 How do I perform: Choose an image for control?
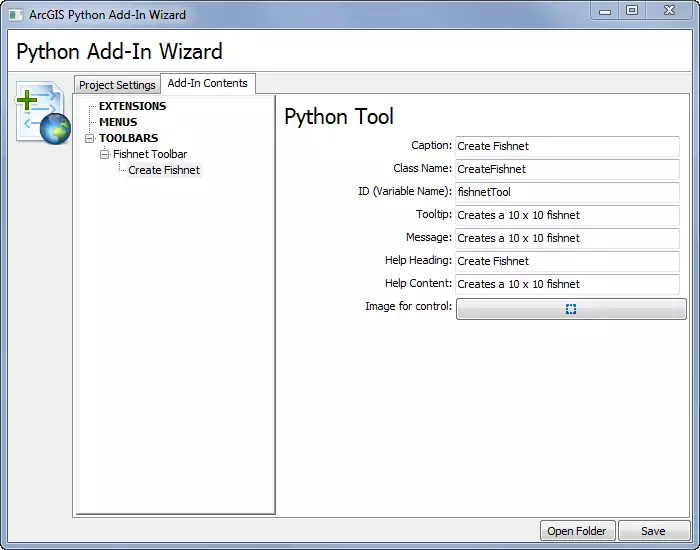coord(571,309)
